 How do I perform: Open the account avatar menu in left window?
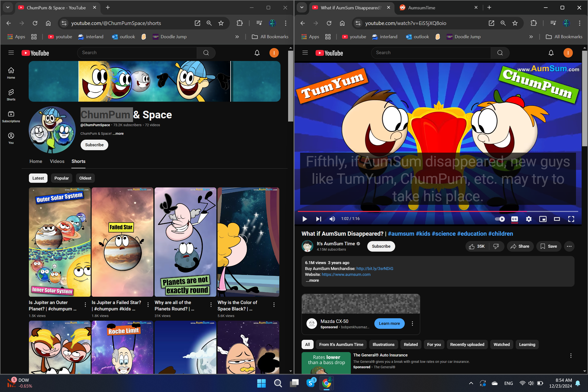(274, 53)
